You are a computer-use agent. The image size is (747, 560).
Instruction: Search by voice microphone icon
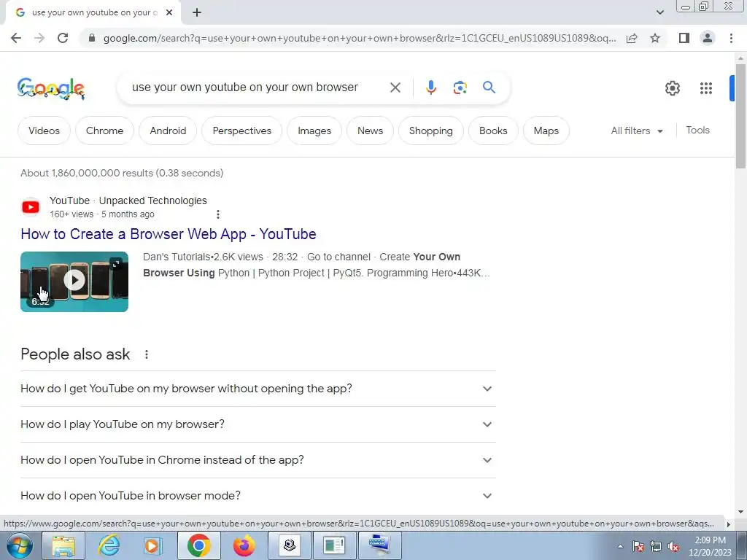(430, 87)
